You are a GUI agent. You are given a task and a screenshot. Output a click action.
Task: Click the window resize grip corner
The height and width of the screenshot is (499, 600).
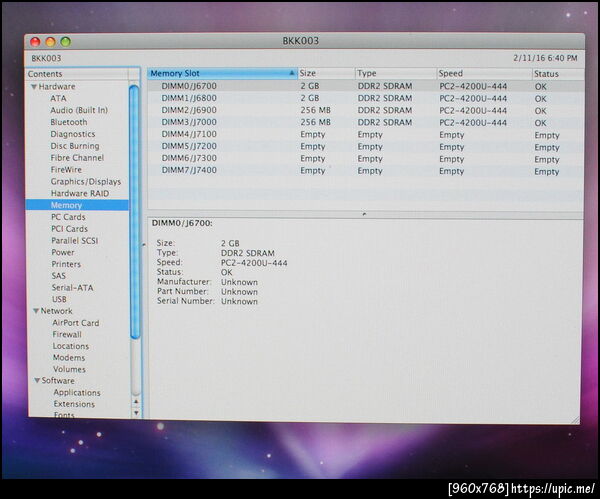click(575, 419)
